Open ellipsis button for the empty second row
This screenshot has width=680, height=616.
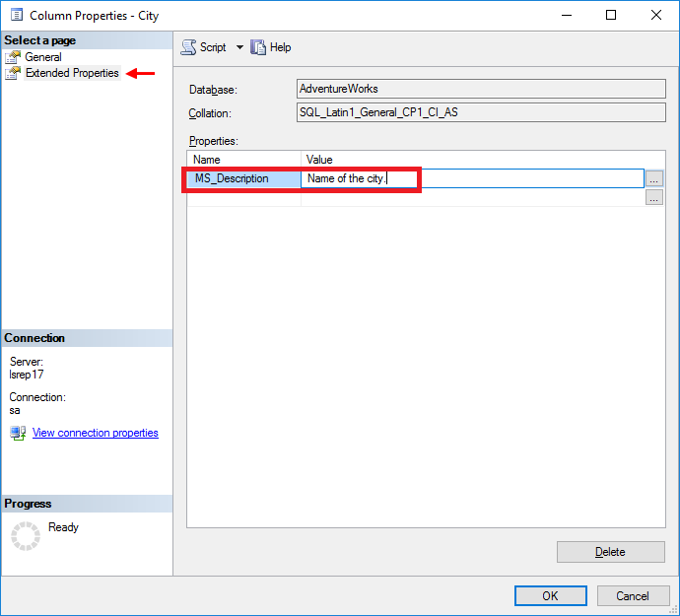(x=654, y=197)
